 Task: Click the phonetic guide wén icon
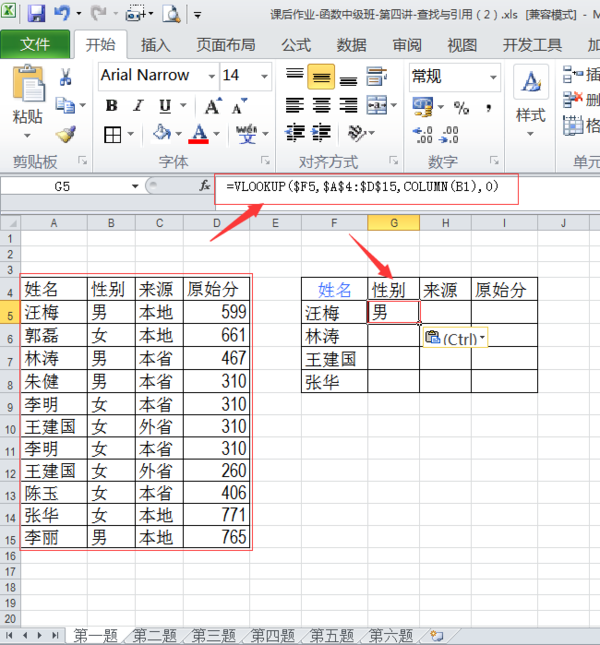(246, 134)
